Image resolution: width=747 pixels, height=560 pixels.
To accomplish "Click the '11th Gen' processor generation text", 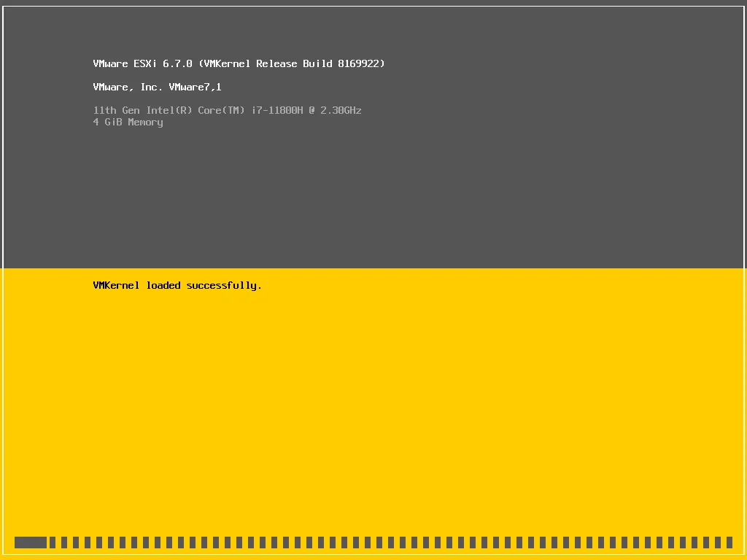I will [x=116, y=111].
